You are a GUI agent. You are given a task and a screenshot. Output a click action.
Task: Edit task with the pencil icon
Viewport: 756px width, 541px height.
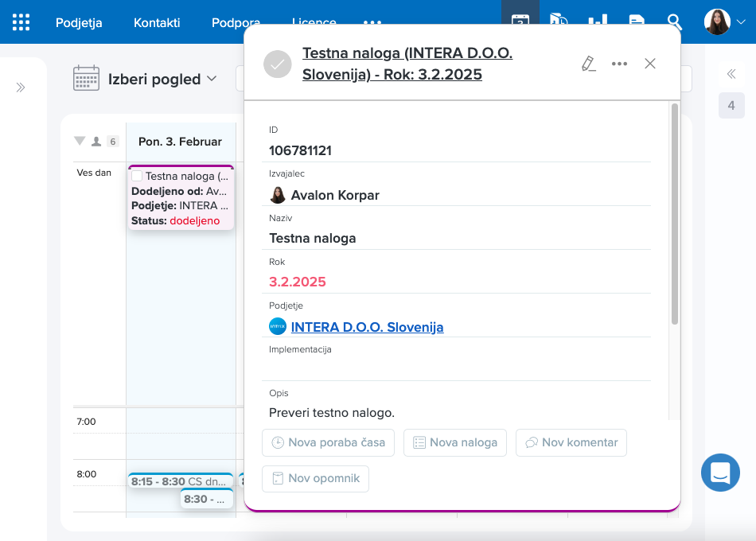(588, 64)
